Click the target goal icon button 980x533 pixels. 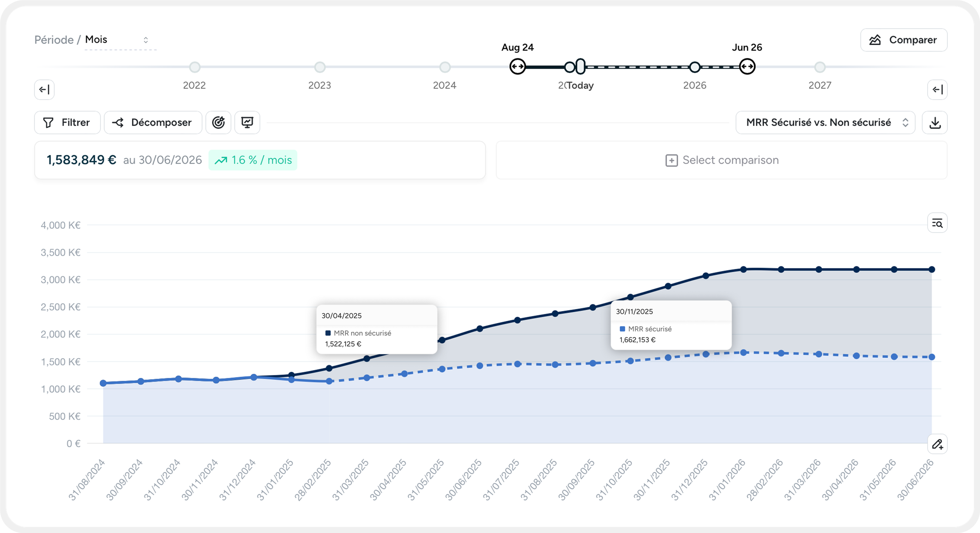tap(218, 123)
